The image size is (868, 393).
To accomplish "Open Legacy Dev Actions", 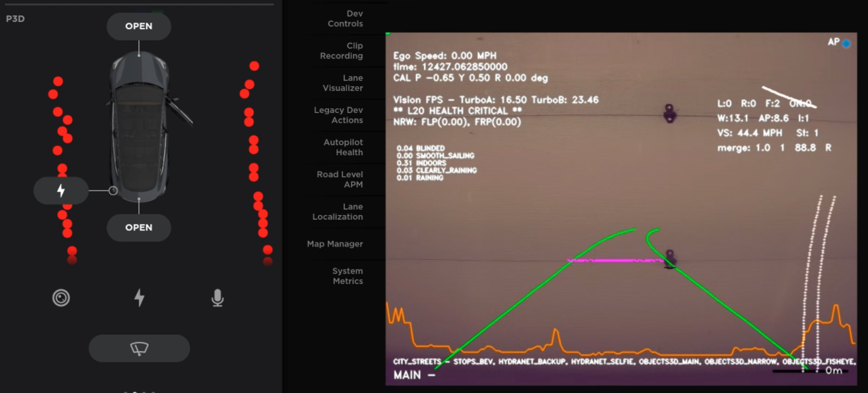I will pos(338,115).
